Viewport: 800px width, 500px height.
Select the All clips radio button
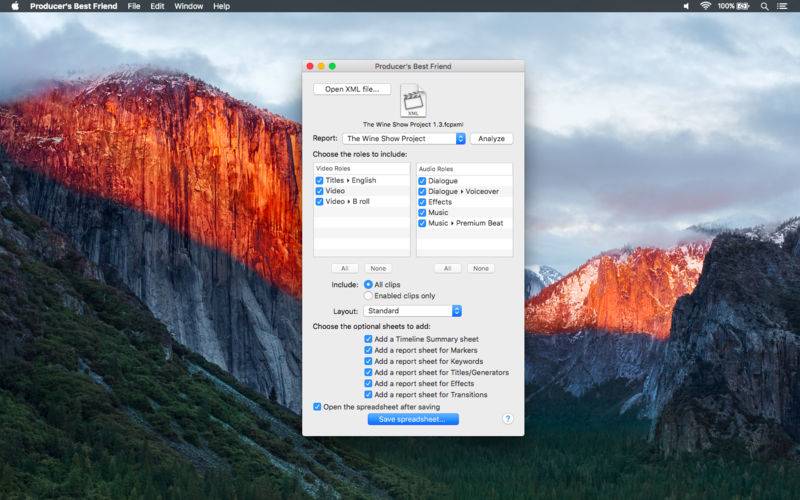coord(368,284)
